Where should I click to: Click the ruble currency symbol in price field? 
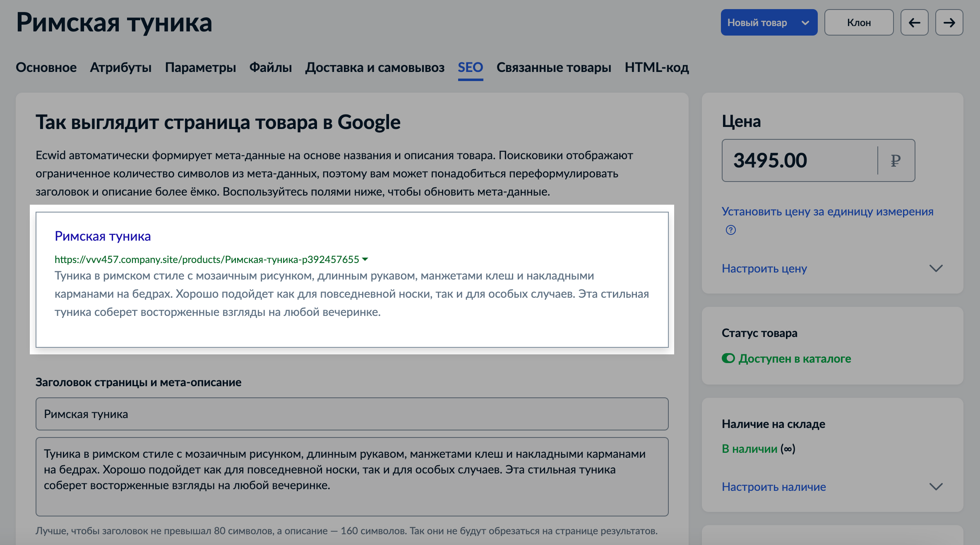pos(896,160)
